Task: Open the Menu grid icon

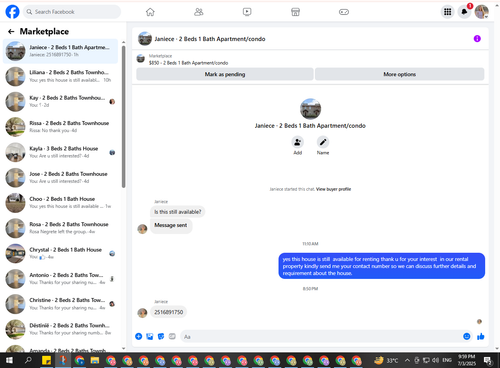Action: click(448, 12)
